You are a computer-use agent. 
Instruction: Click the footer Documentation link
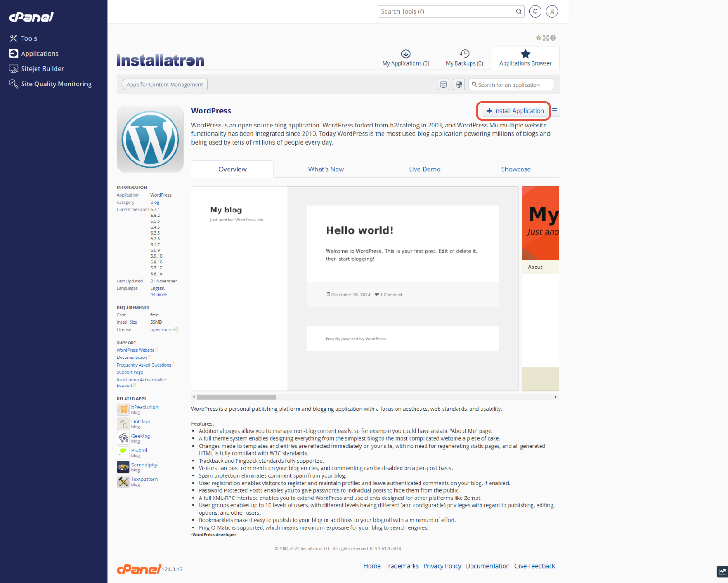pyautogui.click(x=488, y=566)
